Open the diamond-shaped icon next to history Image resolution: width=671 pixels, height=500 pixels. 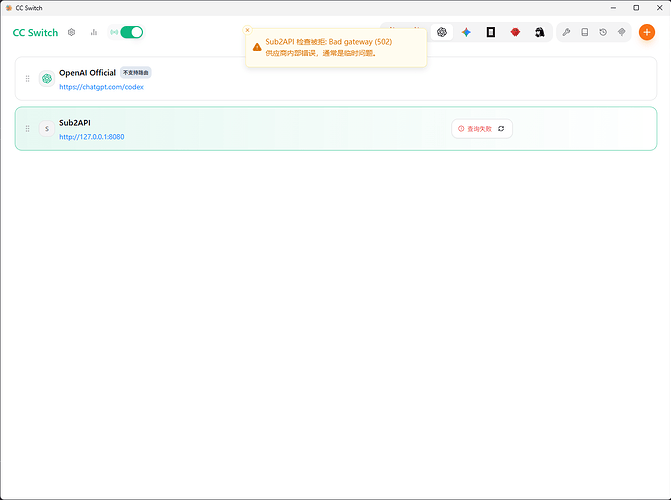(622, 32)
